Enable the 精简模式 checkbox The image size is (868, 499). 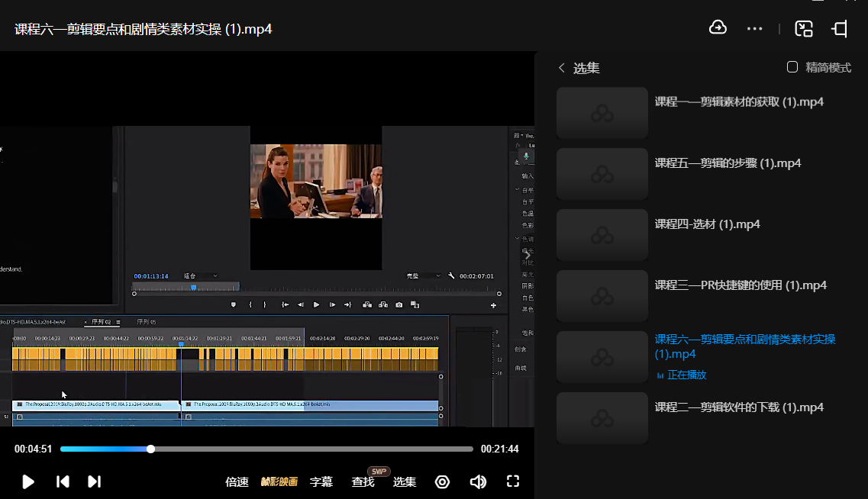792,67
